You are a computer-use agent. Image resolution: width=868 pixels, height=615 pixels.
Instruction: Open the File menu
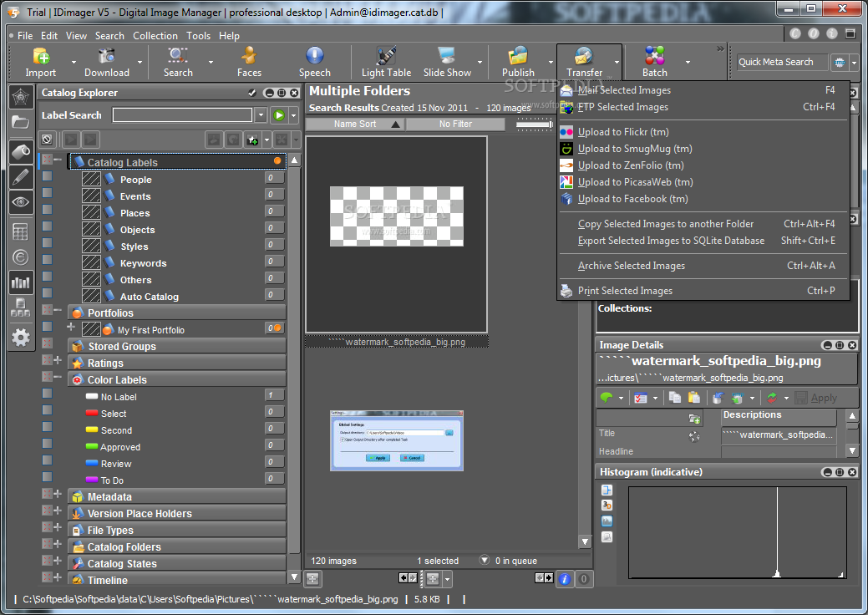point(25,35)
